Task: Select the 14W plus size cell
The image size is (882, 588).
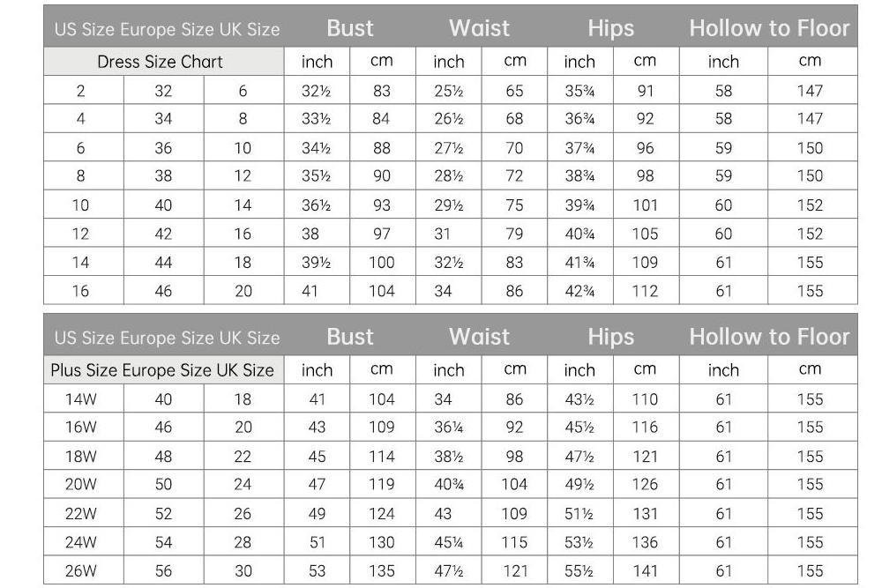Action: (81, 399)
